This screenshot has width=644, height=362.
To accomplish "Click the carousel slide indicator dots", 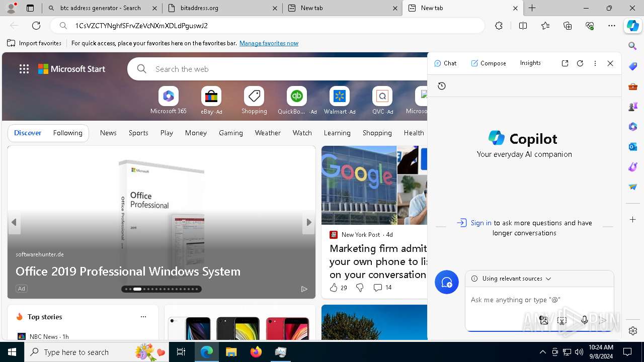I will [162, 289].
